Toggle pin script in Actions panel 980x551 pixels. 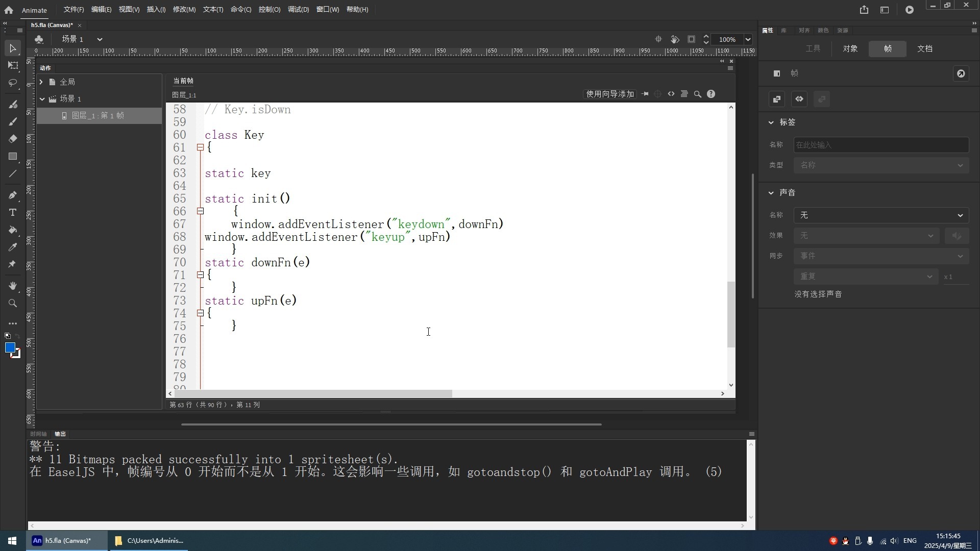(645, 94)
